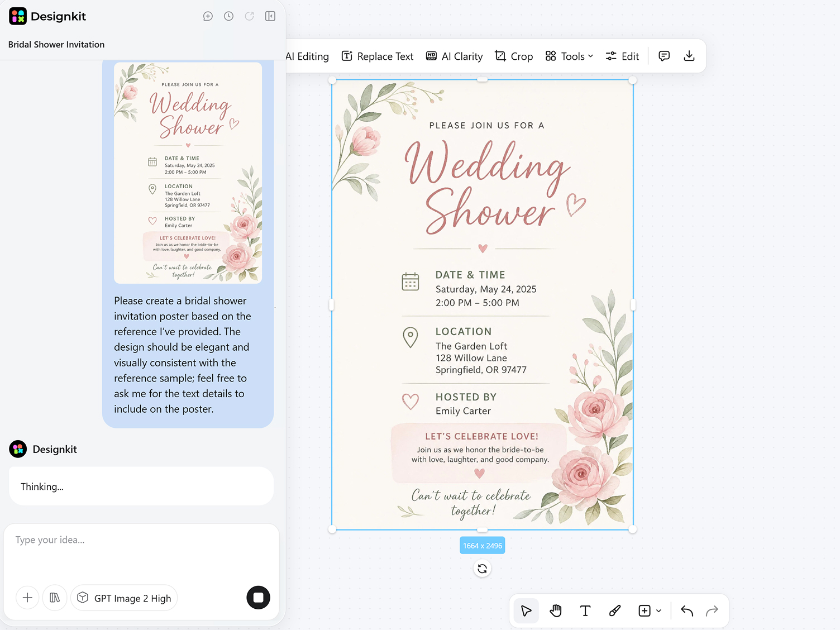Click the Designkit logo icon
Screen dimensions: 840x630
[x=18, y=16]
